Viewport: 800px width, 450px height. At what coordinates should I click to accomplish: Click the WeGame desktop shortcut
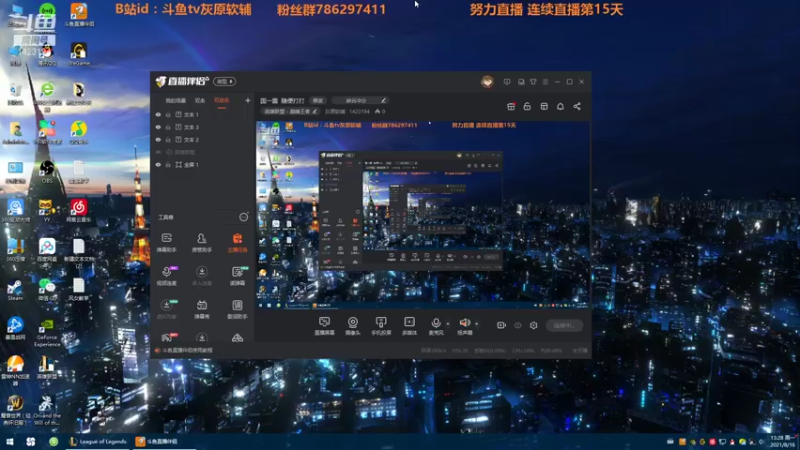[79, 54]
